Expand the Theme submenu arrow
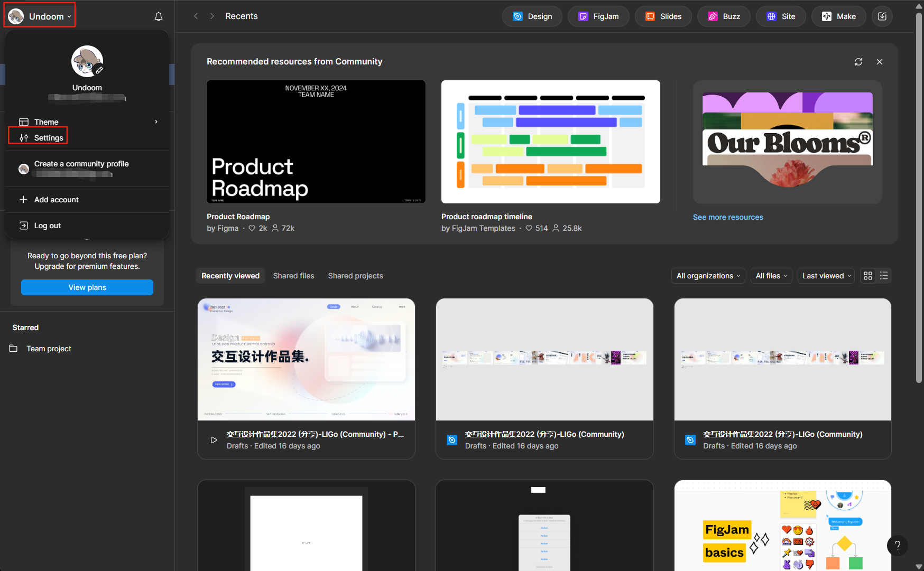The width and height of the screenshot is (924, 571). (x=156, y=122)
